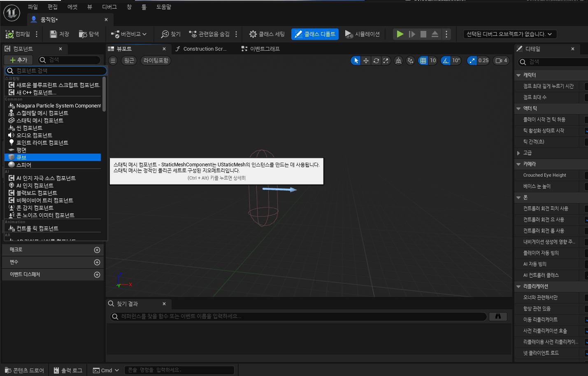Click the 저장 save button
Image resolution: width=588 pixels, height=376 pixels.
pos(59,34)
